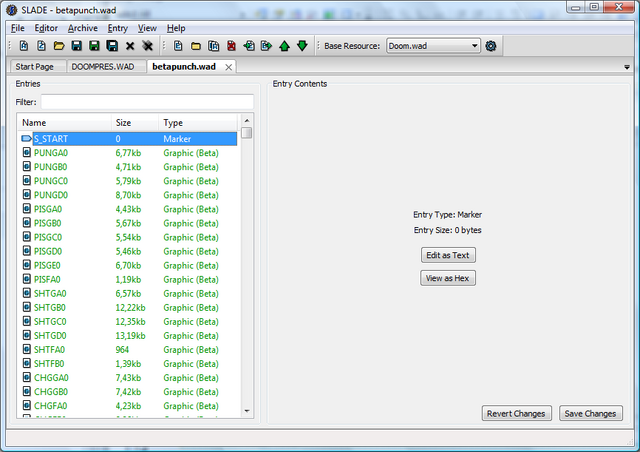Close the betapunch.wad tab
This screenshot has height=452, width=640.
click(x=229, y=67)
